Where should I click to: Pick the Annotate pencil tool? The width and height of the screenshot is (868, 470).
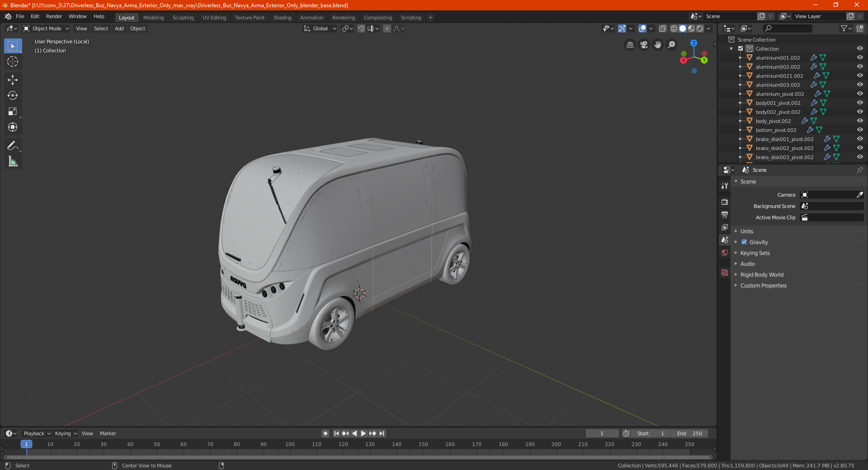[x=13, y=146]
